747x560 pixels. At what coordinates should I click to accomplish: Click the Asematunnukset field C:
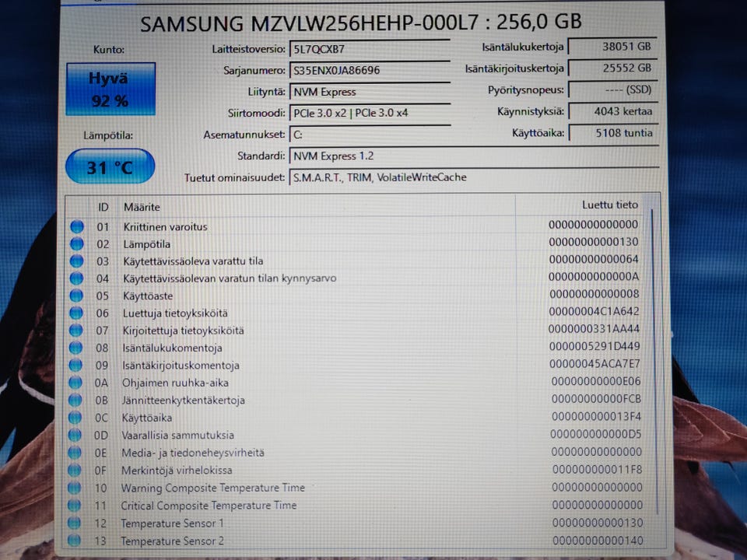pos(370,135)
